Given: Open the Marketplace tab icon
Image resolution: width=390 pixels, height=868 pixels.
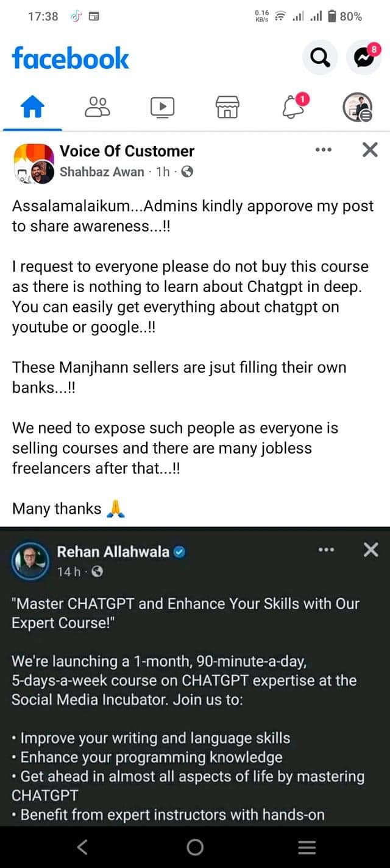Looking at the screenshot, I should pyautogui.click(x=227, y=107).
